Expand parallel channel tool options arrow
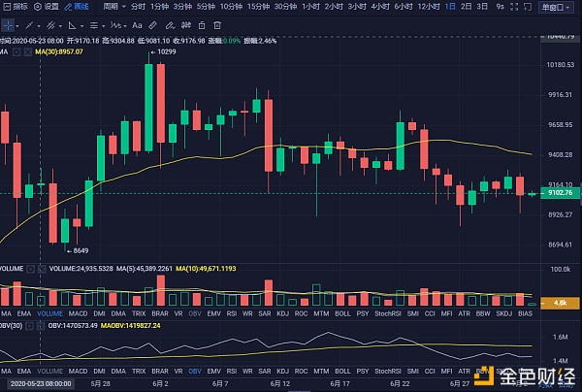582x392 pixels. tap(60, 26)
